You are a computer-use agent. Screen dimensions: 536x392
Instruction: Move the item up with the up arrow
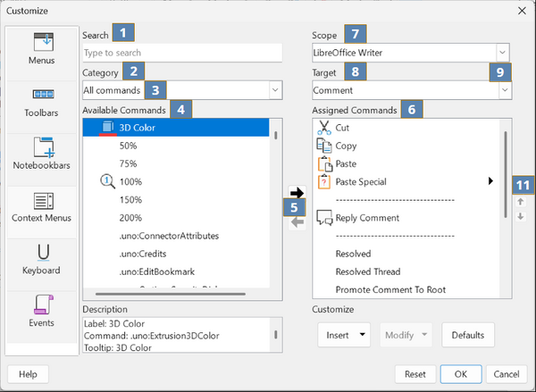click(x=521, y=202)
